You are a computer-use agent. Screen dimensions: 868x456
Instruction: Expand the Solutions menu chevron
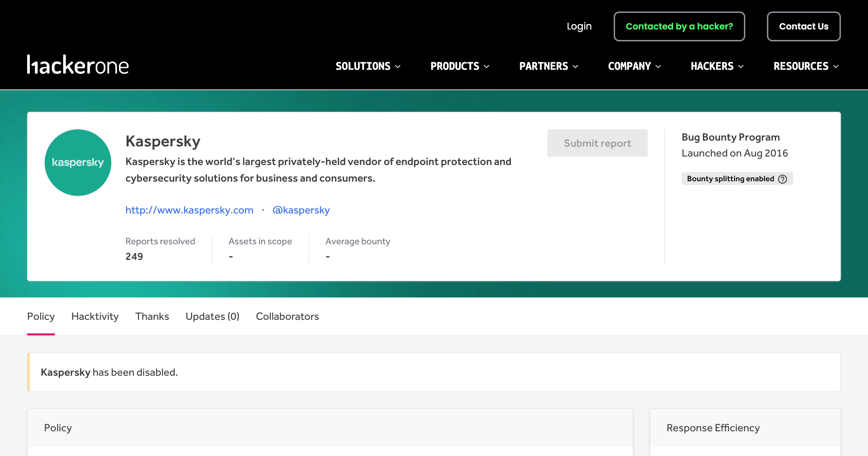point(398,66)
